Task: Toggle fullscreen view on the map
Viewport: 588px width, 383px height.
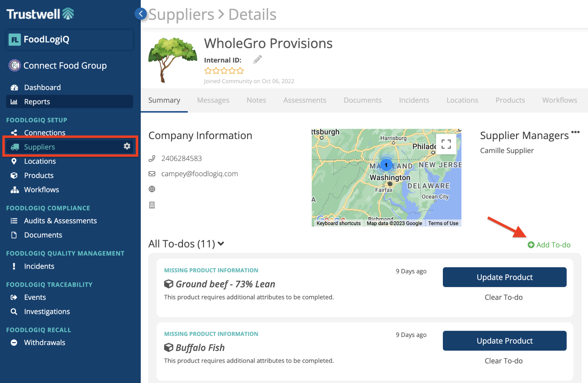Action: click(446, 144)
